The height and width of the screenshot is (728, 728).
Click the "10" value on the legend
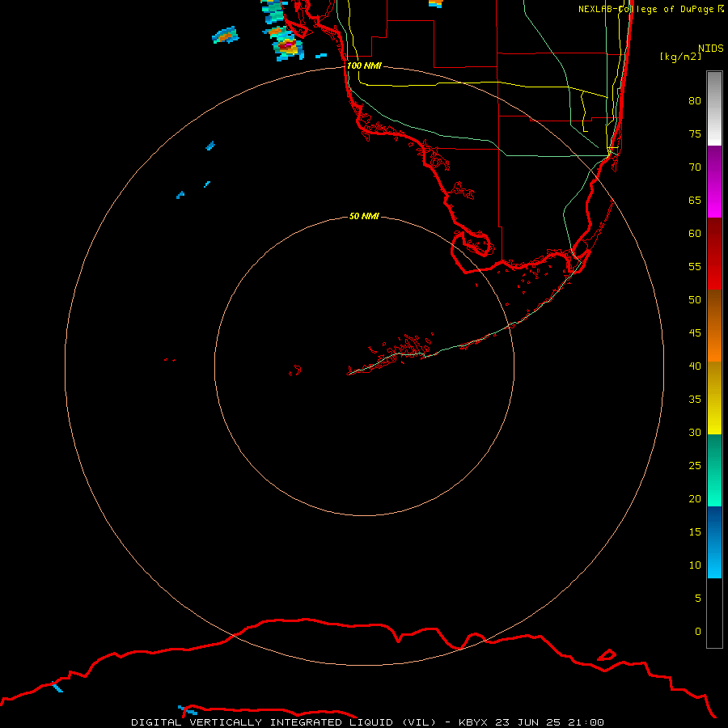click(x=695, y=565)
